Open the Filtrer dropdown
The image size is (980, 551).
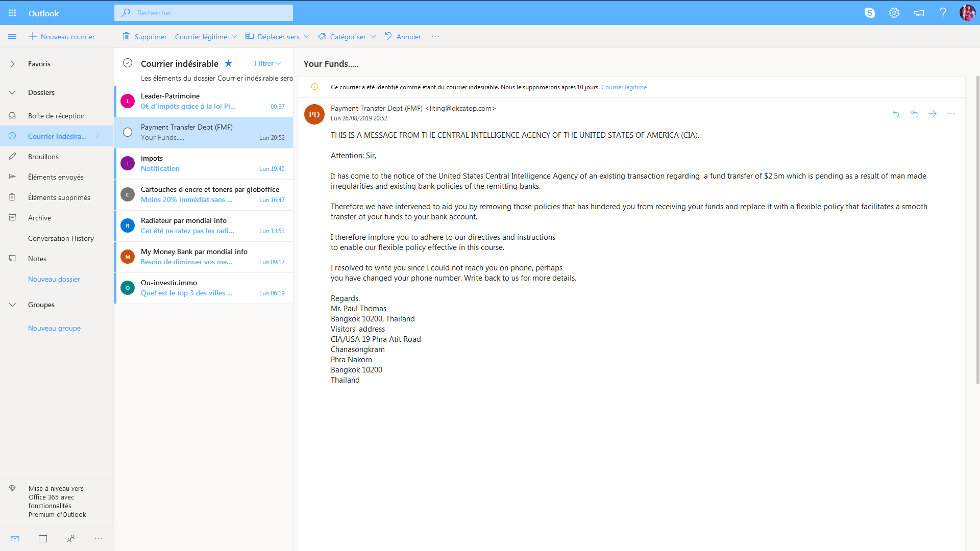point(266,63)
